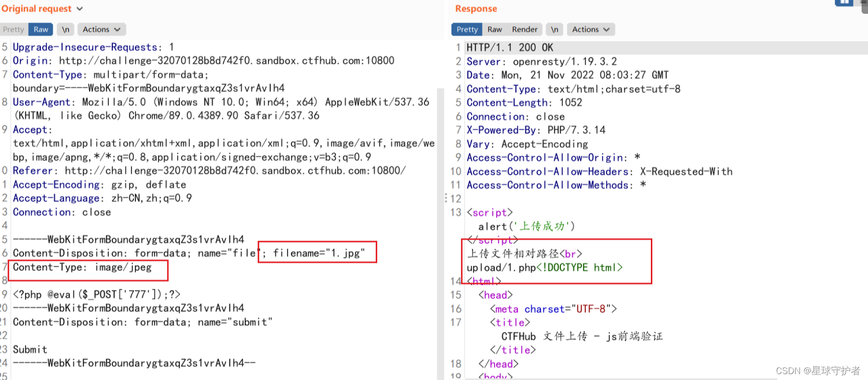
Task: Click the response text/html Content-Type header
Action: pos(574,89)
